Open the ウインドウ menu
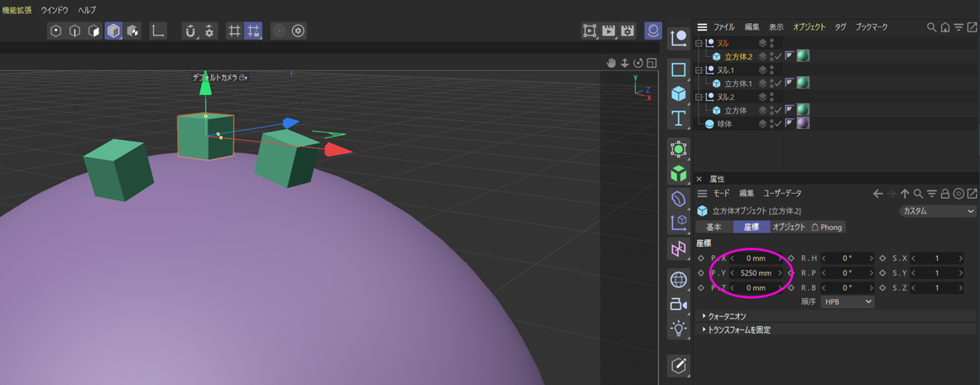This screenshot has width=980, height=385. tap(55, 10)
